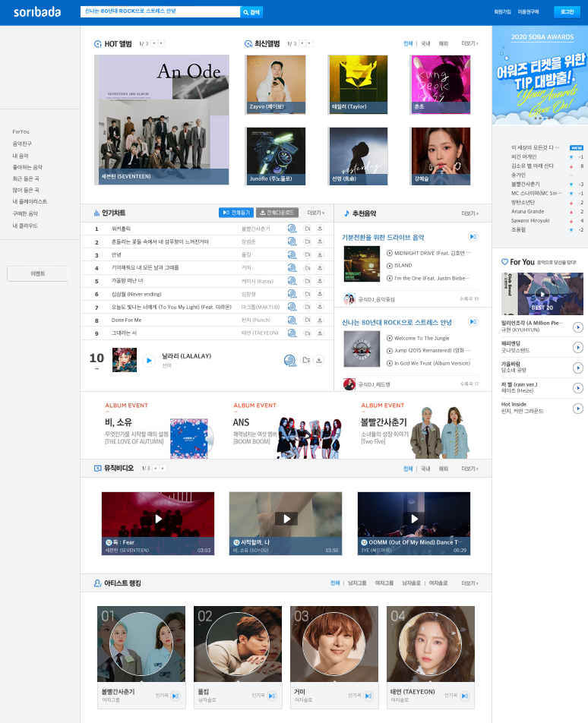Screen dimensions: 588x723
Task: Expand 더보기 for 뮤직비디오 section
Action: pos(469,469)
